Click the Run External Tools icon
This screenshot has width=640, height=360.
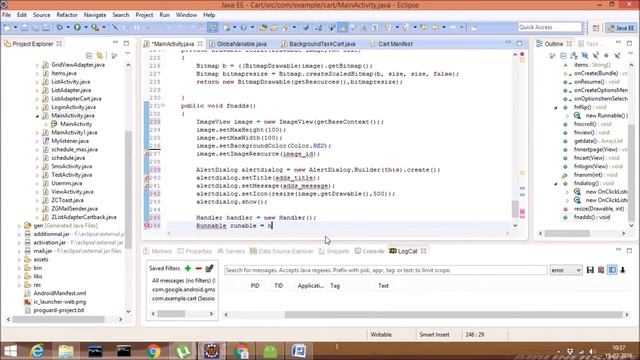(95, 27)
